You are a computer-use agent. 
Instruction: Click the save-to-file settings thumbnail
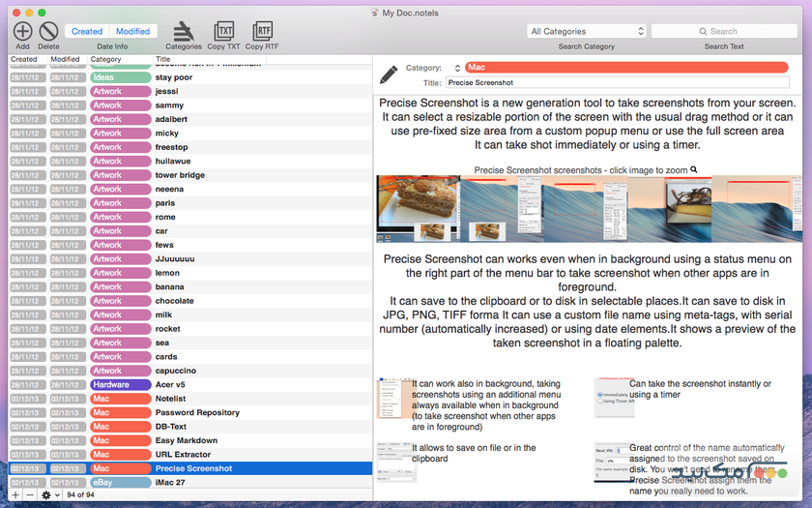395,462
